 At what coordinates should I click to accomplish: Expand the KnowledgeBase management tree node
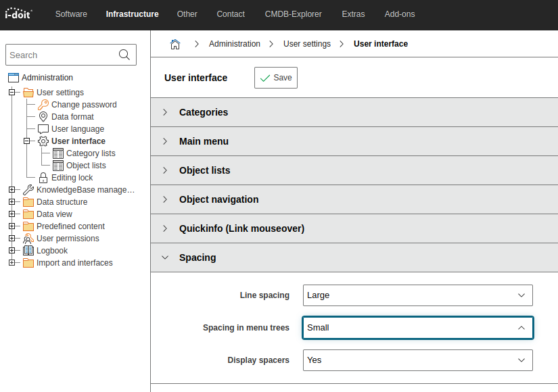pyautogui.click(x=11, y=190)
